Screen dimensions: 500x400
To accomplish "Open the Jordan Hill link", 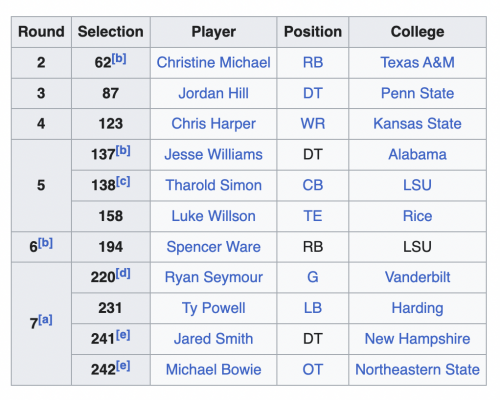I will [213, 93].
